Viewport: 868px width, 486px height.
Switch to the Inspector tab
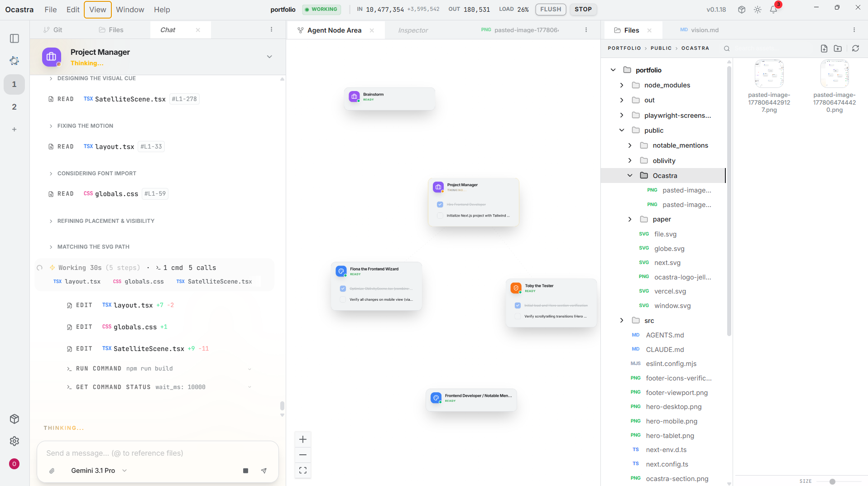pyautogui.click(x=413, y=30)
